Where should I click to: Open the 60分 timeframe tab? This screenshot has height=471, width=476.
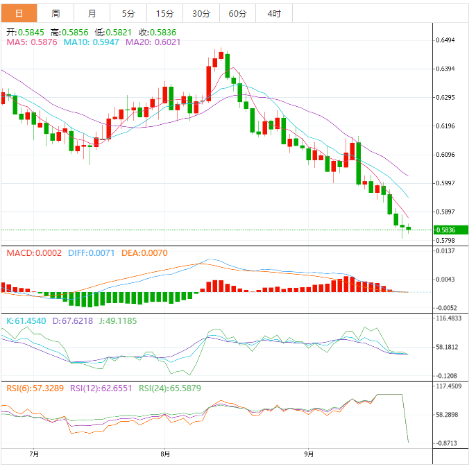point(238,14)
